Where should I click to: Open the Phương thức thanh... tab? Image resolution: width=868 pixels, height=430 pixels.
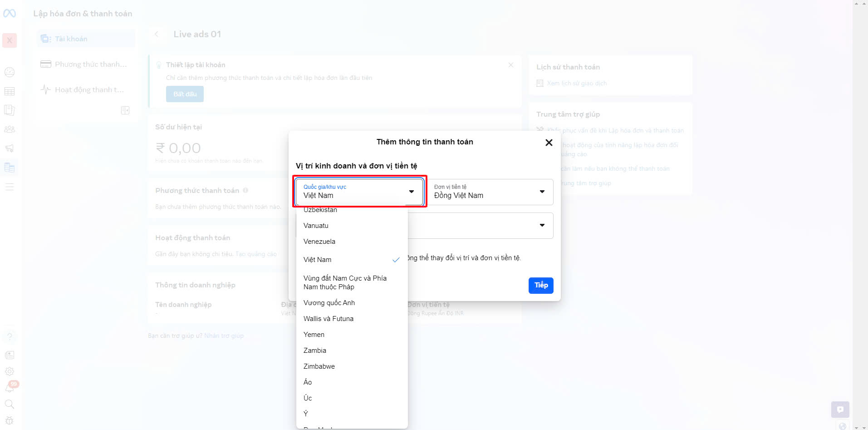click(x=86, y=64)
